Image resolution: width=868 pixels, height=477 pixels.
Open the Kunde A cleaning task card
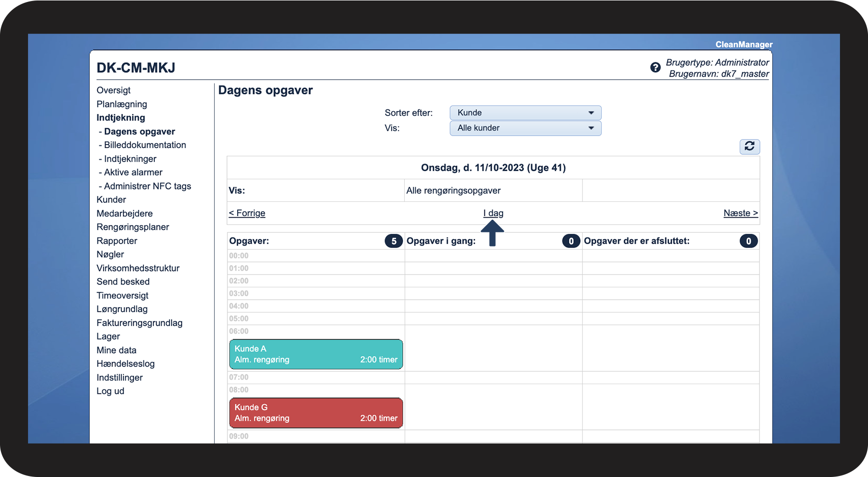point(316,354)
